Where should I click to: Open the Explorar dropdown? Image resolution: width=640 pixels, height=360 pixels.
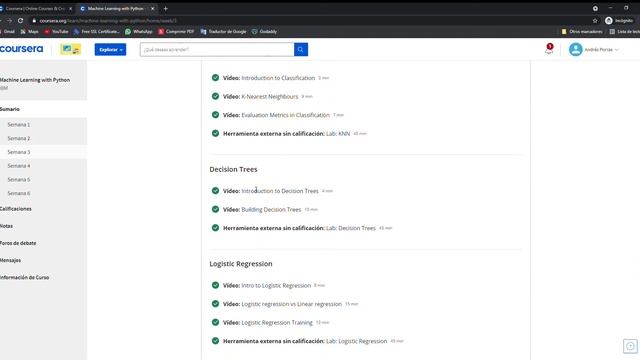(x=110, y=49)
